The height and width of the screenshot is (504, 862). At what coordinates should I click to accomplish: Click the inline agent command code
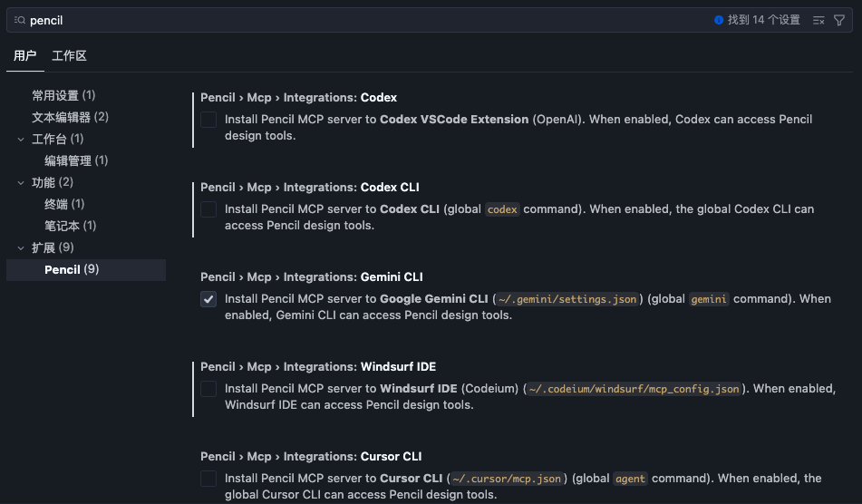pyautogui.click(x=630, y=479)
